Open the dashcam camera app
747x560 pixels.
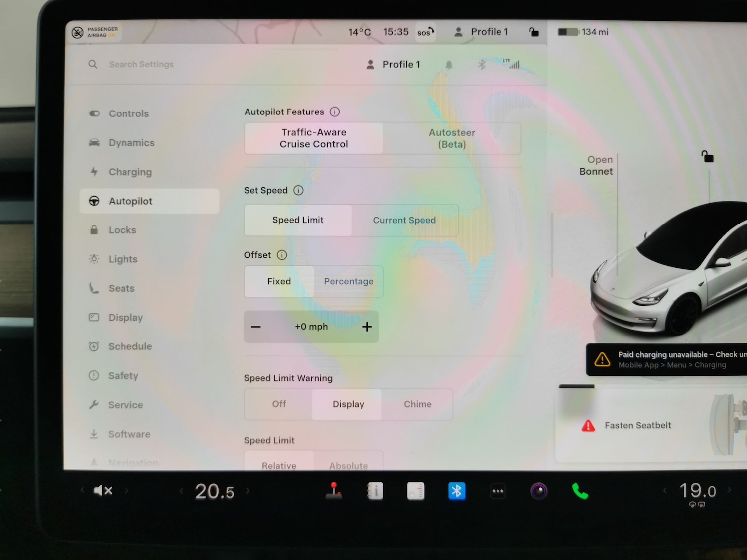539,491
